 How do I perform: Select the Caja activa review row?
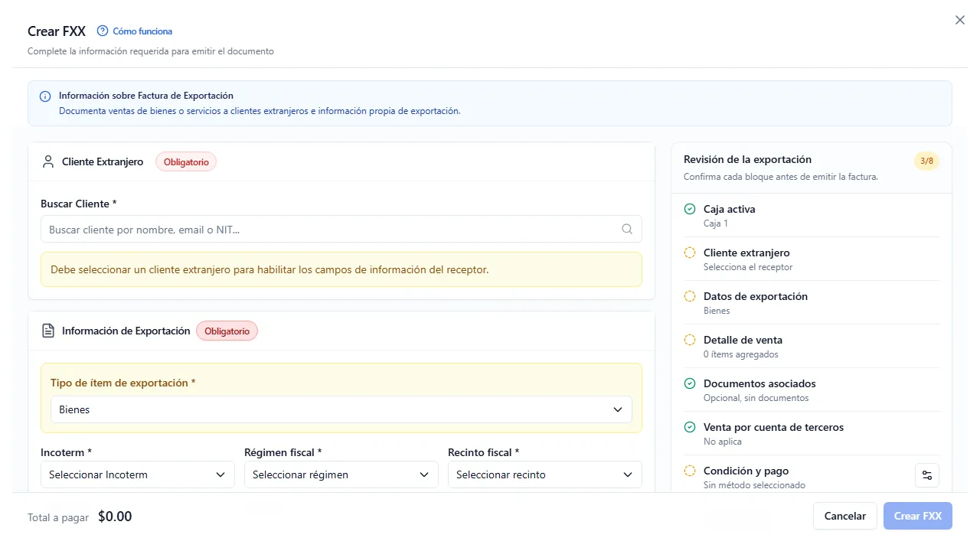pyautogui.click(x=812, y=216)
